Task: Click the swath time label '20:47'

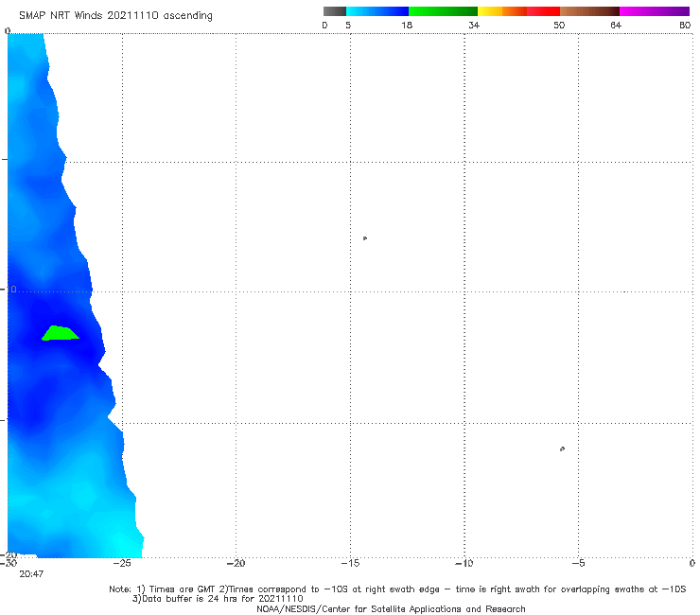Action: pyautogui.click(x=31, y=574)
